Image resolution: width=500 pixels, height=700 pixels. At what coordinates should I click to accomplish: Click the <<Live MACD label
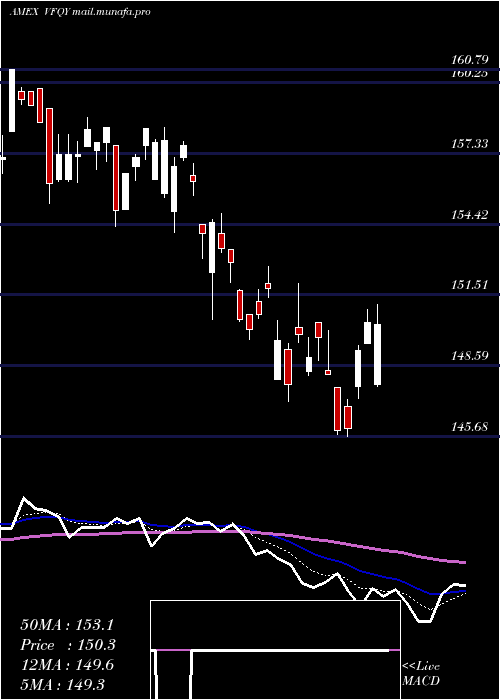click(x=421, y=673)
